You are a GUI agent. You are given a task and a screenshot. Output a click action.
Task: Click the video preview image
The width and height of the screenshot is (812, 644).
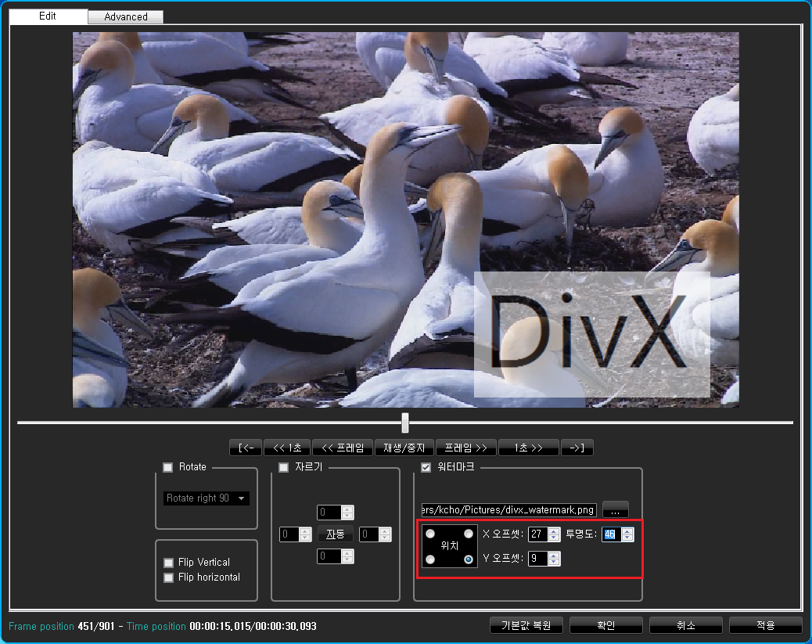coord(405,220)
